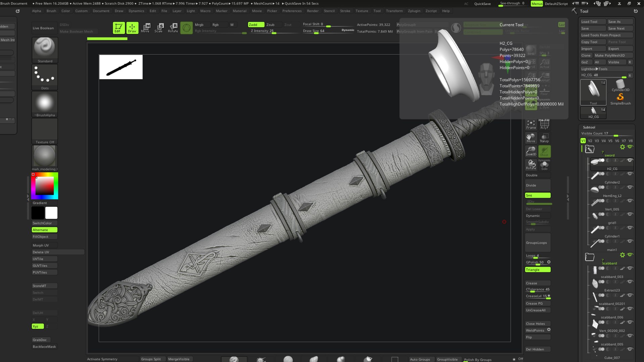
Task: Pick a color in the color picker square
Action: (x=45, y=186)
